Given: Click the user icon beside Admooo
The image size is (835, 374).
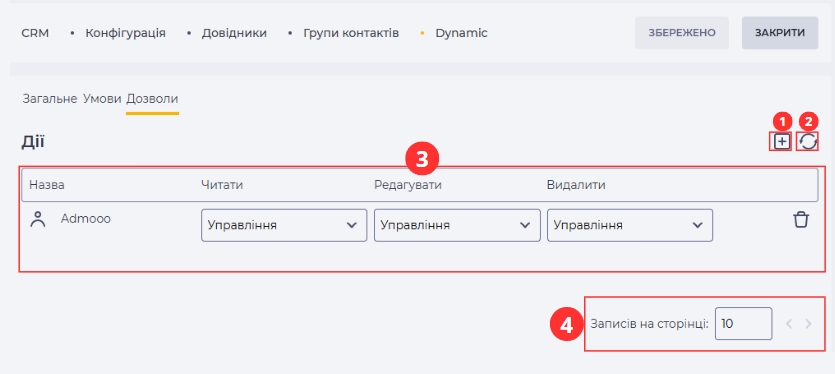Looking at the screenshot, I should pyautogui.click(x=38, y=219).
